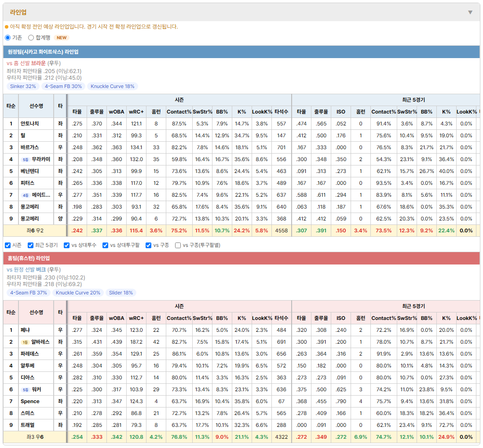Click the 원정팀(시카고 화이트삭스) 라인업 header
This screenshot has height=448, width=483.
coord(241,52)
